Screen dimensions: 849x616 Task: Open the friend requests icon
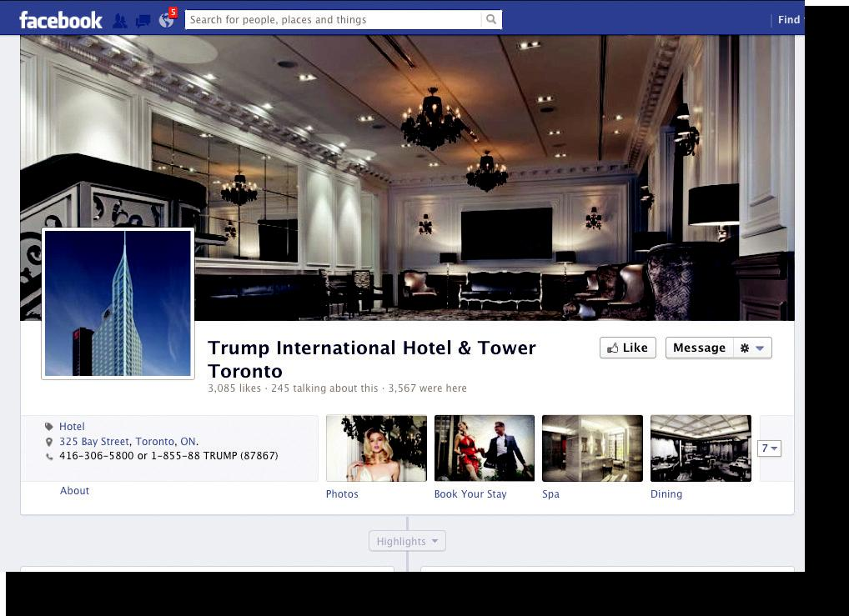coord(120,21)
